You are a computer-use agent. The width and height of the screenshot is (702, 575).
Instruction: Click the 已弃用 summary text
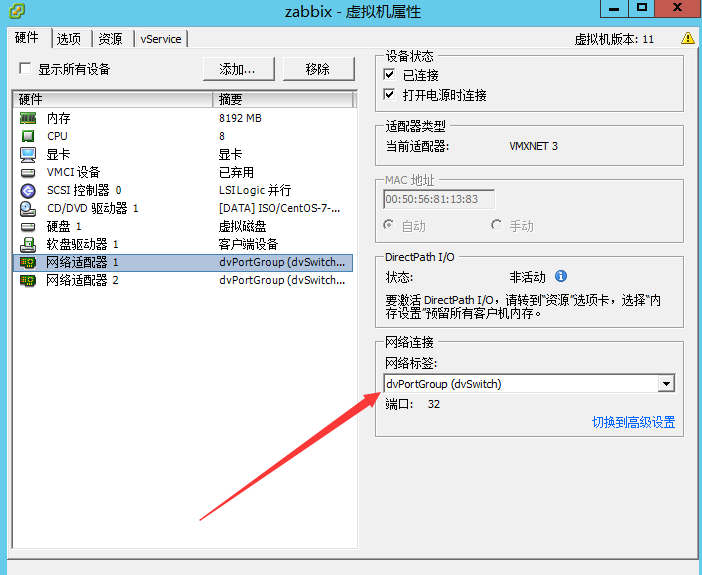tap(236, 172)
